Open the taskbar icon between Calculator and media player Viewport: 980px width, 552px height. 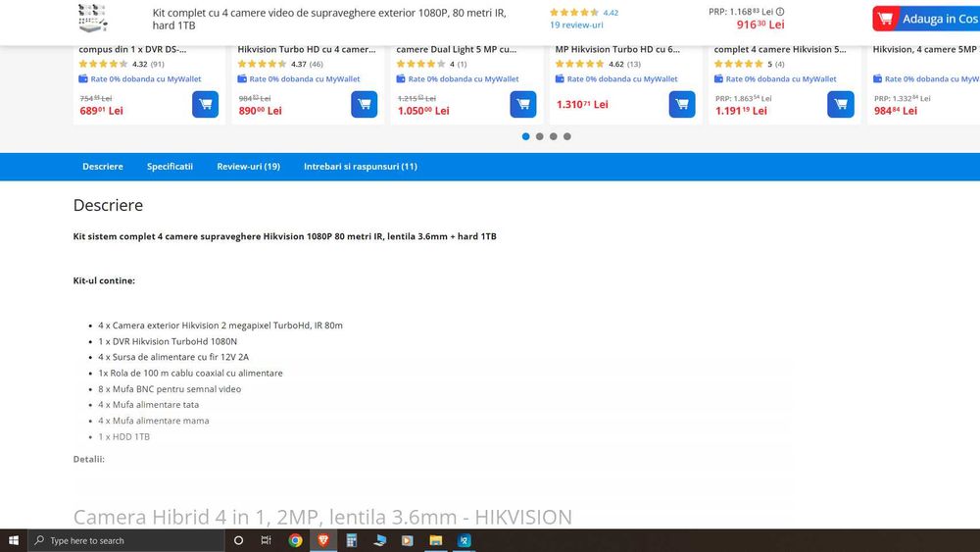click(379, 540)
